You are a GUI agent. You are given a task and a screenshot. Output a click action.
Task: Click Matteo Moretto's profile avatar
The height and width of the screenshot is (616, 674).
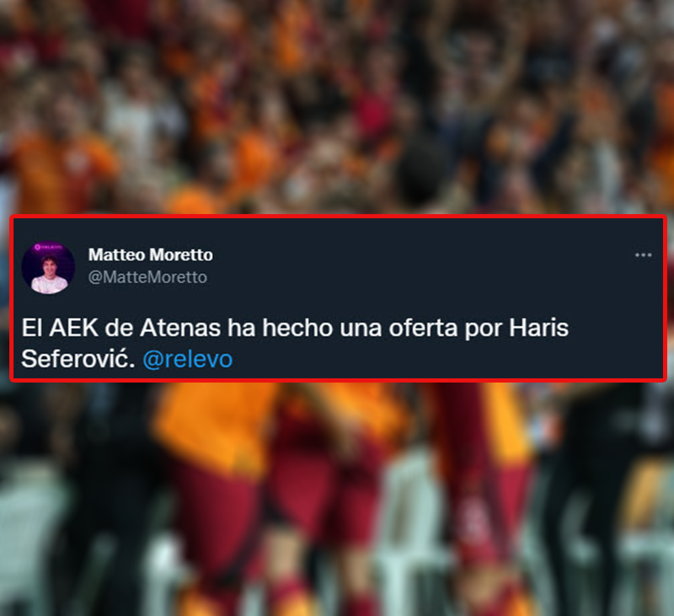pos(48,268)
